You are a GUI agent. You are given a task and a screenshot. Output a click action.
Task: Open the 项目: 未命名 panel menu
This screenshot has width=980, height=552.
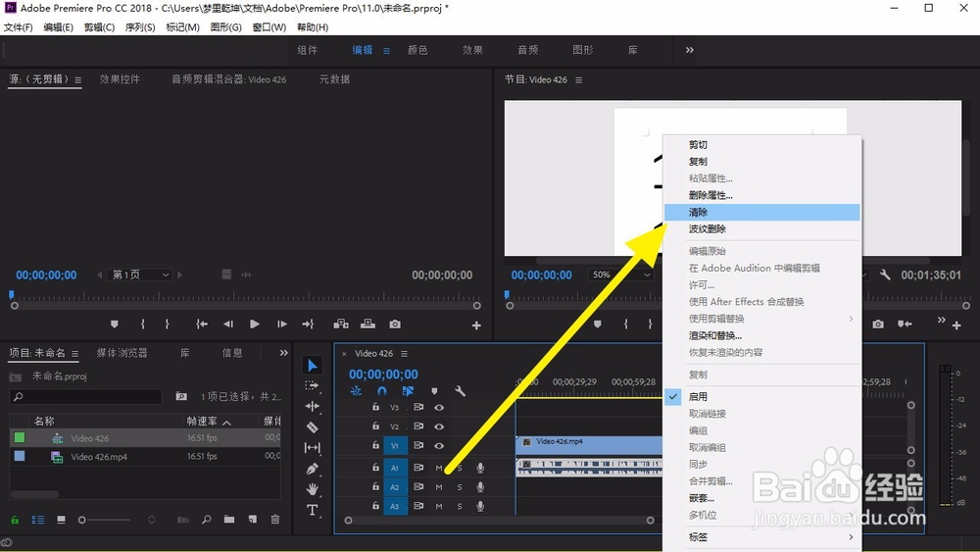(x=75, y=354)
